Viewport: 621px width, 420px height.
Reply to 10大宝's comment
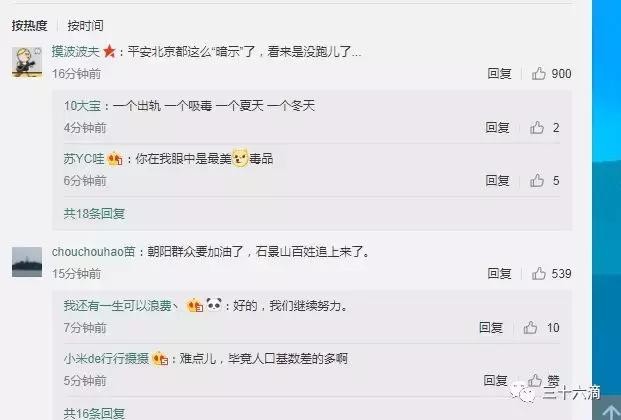pyautogui.click(x=497, y=128)
